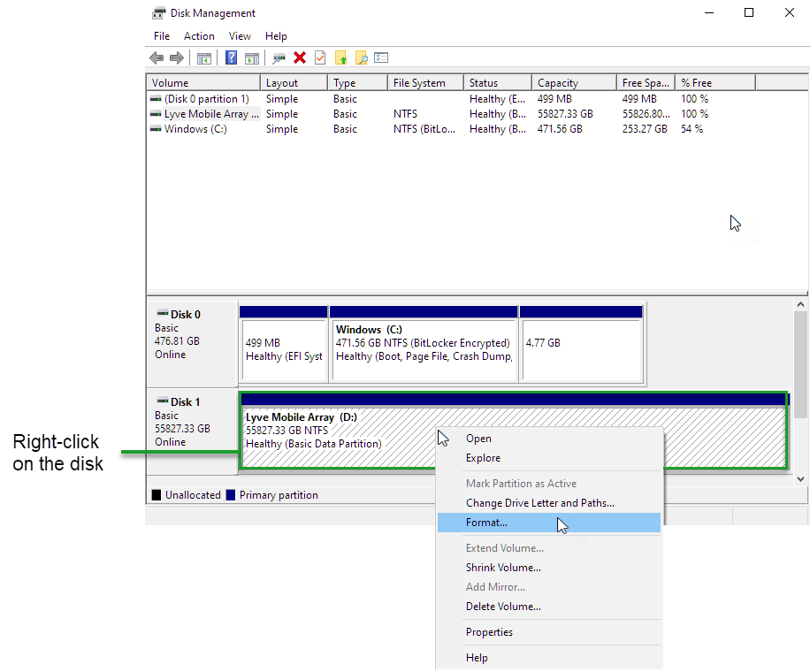This screenshot has width=810, height=672.
Task: Open the Action menu
Action: (199, 36)
